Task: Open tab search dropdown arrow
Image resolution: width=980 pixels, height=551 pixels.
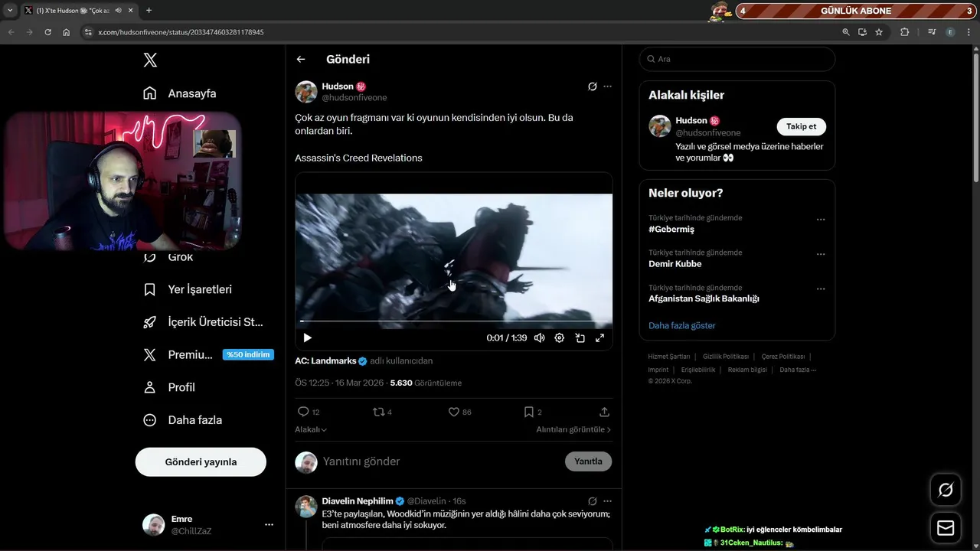Action: (x=10, y=10)
